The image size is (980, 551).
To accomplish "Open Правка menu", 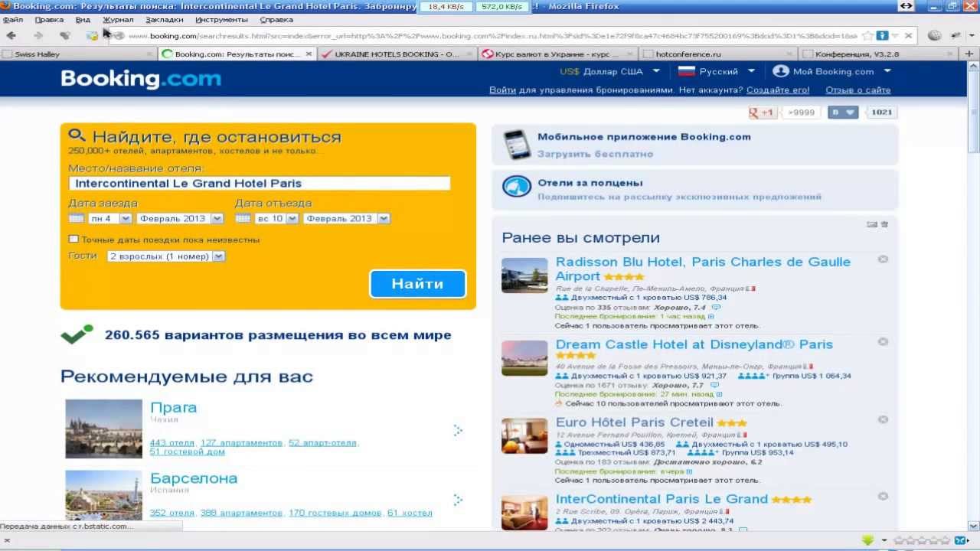I will click(x=49, y=19).
